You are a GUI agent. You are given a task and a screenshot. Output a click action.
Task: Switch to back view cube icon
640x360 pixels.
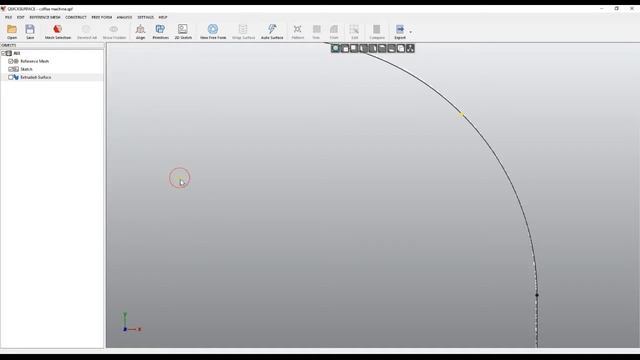(354, 49)
